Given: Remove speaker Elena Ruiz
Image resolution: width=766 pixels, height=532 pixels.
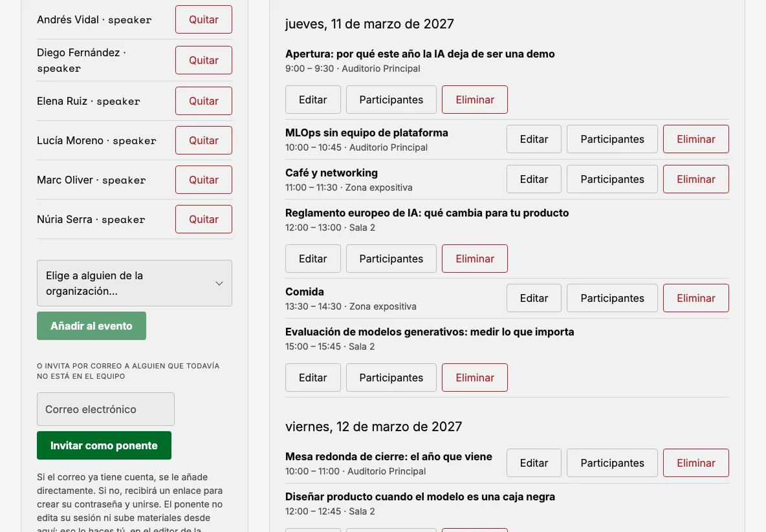Looking at the screenshot, I should [x=204, y=101].
